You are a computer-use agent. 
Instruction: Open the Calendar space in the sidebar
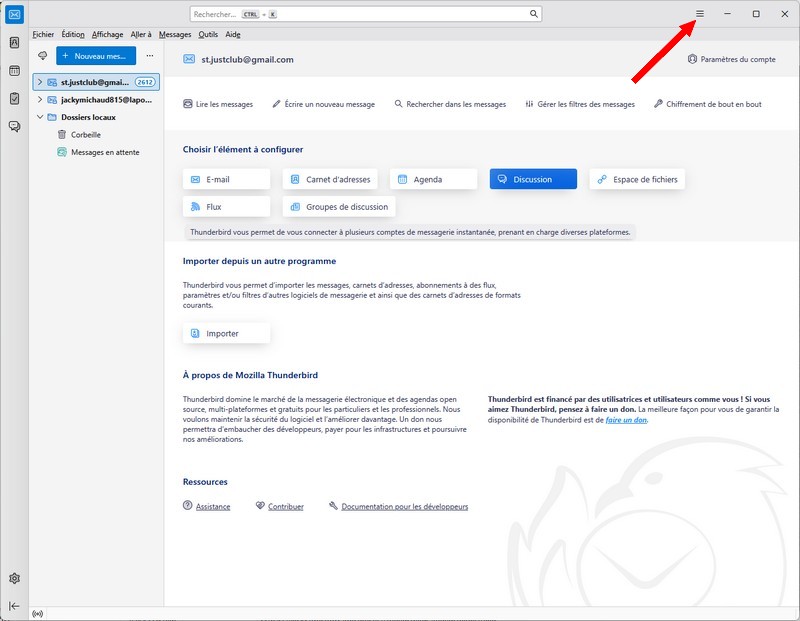tap(14, 71)
